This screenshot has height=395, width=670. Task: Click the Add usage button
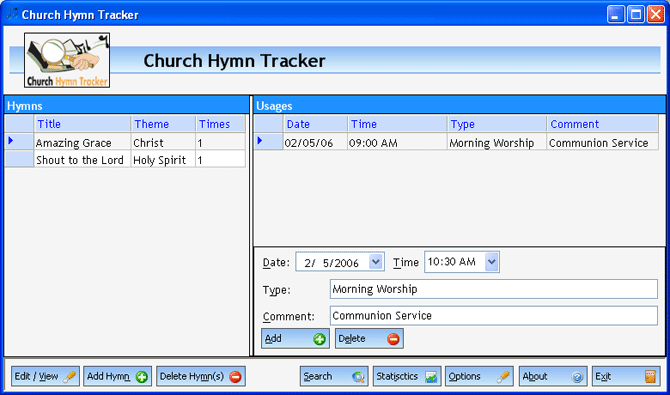[x=295, y=339]
